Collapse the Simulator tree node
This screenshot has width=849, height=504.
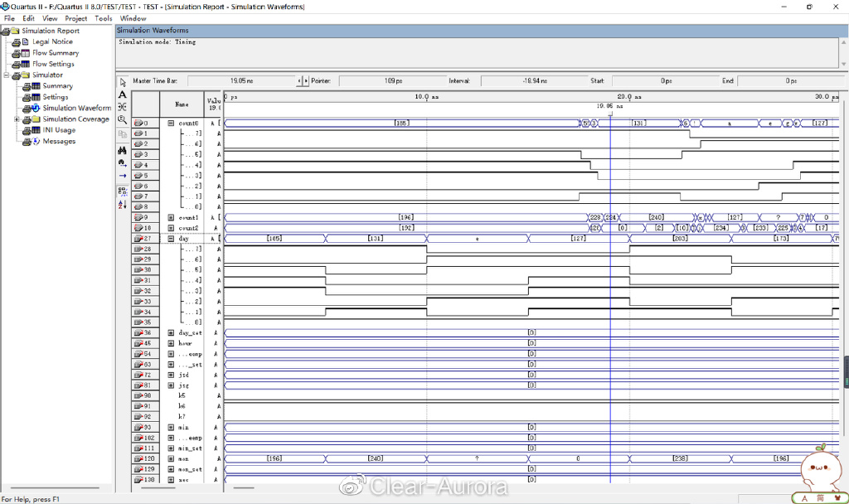pyautogui.click(x=7, y=75)
